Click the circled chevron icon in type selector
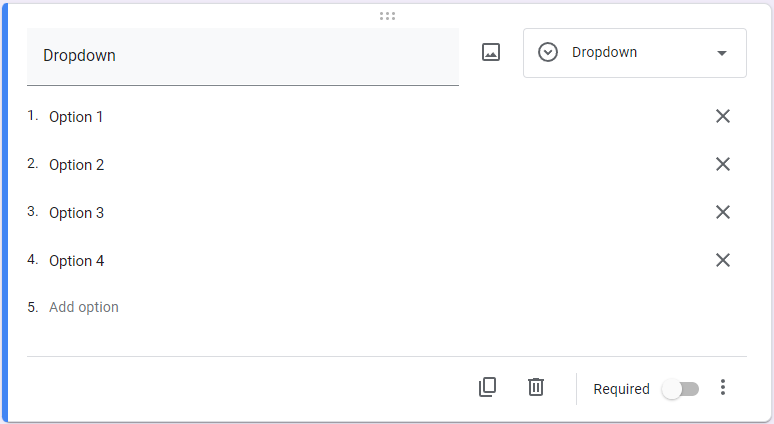Screen dimensions: 774x424 point(548,53)
